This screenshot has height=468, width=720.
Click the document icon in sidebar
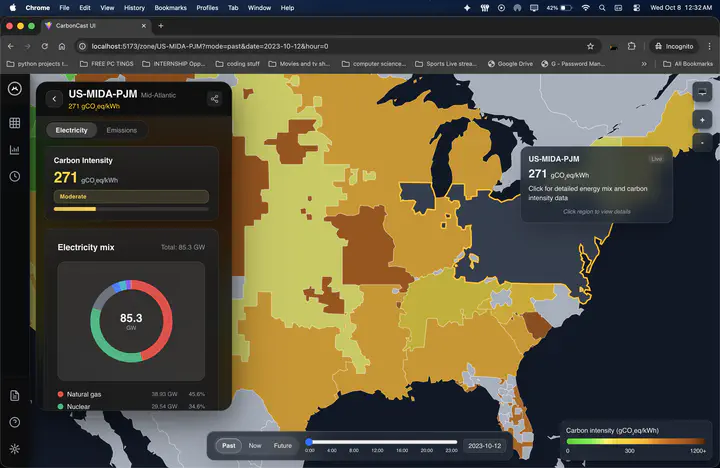pyautogui.click(x=14, y=396)
